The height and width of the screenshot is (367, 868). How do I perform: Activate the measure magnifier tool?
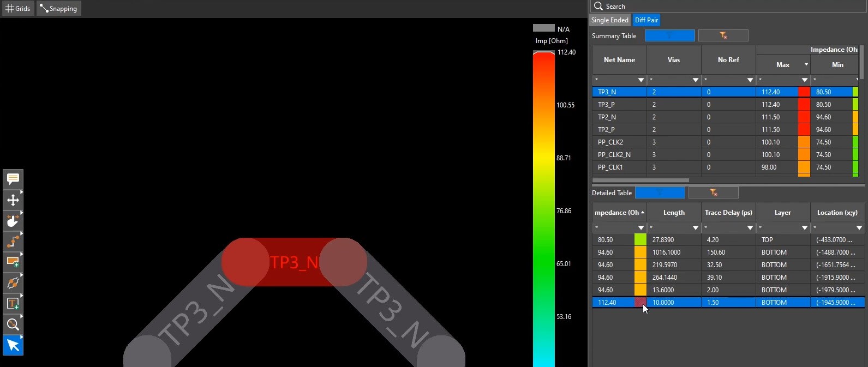click(13, 324)
